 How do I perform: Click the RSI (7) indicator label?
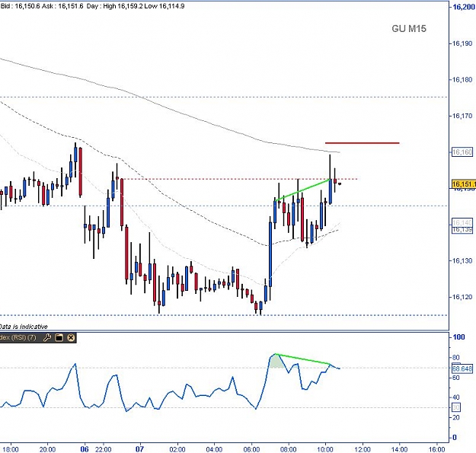coord(18,337)
